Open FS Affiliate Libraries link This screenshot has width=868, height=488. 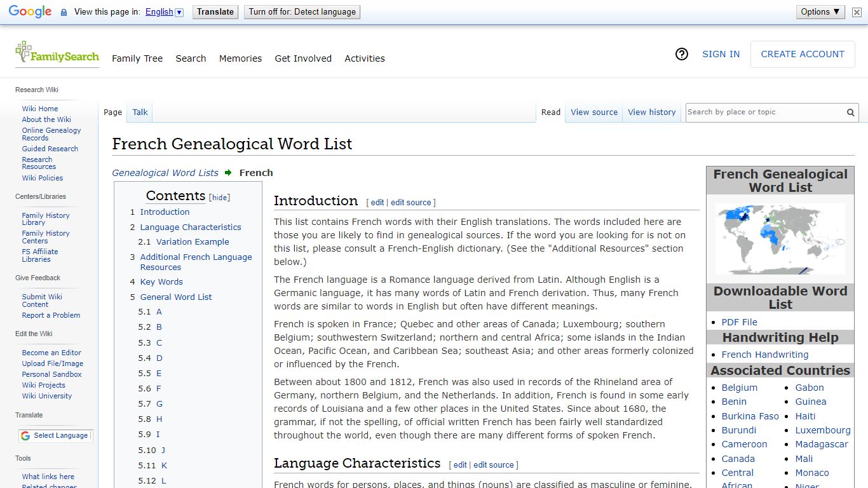(40, 255)
